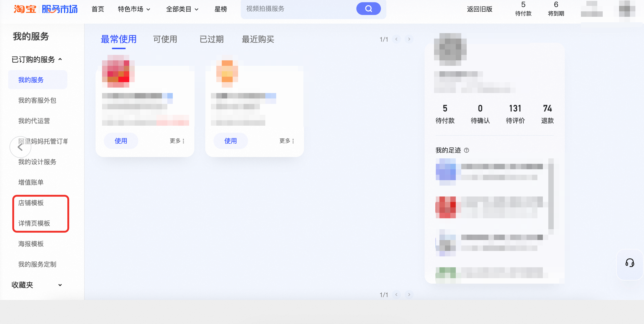Switch to the 最常使用 tab
This screenshot has height=324, width=644.
coord(119,39)
